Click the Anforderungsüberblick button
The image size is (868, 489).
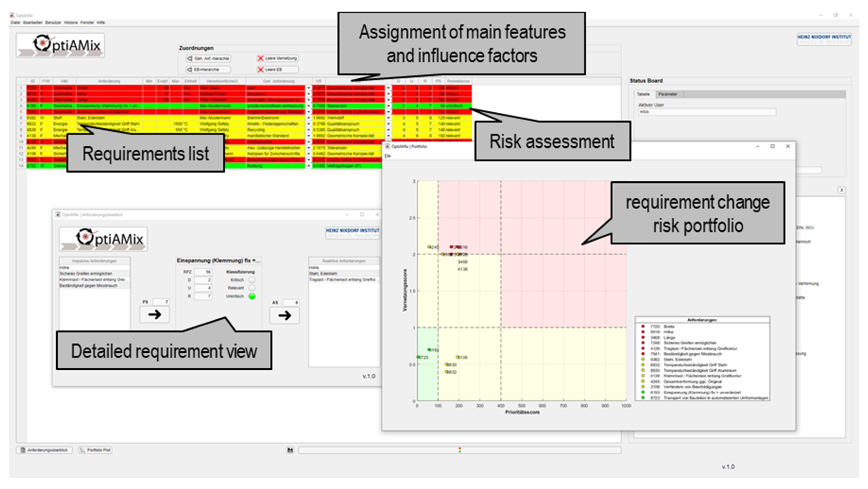[44, 450]
